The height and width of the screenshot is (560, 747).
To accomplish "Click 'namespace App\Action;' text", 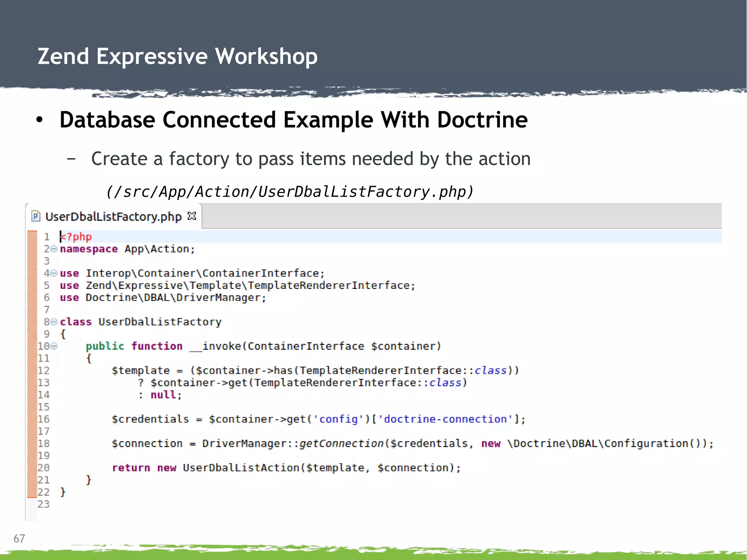I will 128,249.
